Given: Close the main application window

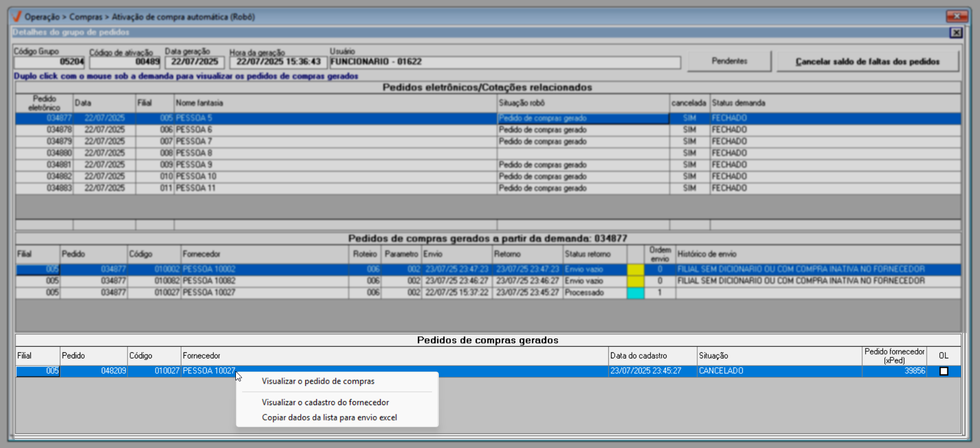Looking at the screenshot, I should pyautogui.click(x=957, y=16).
